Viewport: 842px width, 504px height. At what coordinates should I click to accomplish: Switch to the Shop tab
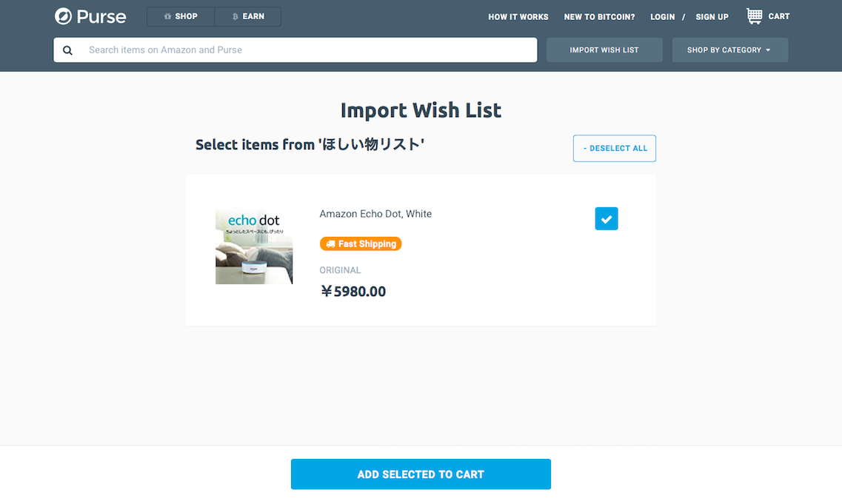181,16
